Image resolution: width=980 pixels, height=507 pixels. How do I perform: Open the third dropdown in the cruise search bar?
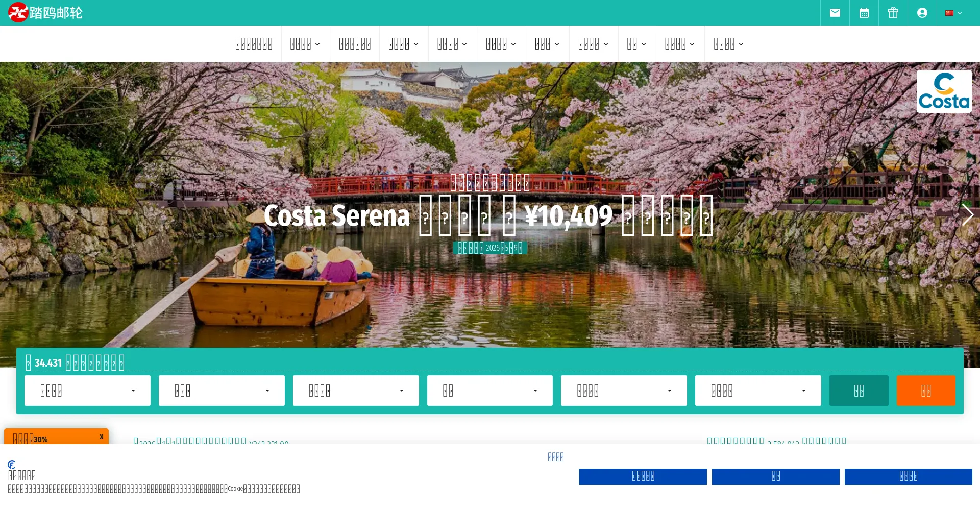(356, 391)
